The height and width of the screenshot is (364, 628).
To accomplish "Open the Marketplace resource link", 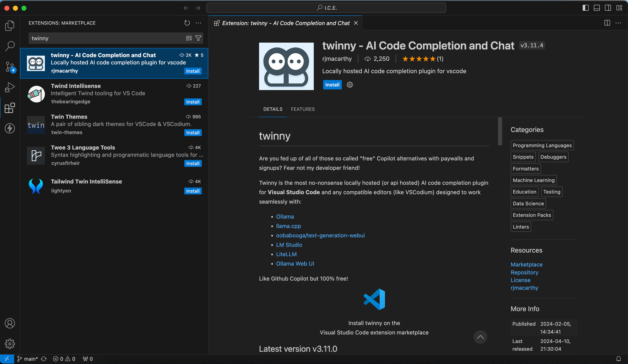I will coord(526,265).
